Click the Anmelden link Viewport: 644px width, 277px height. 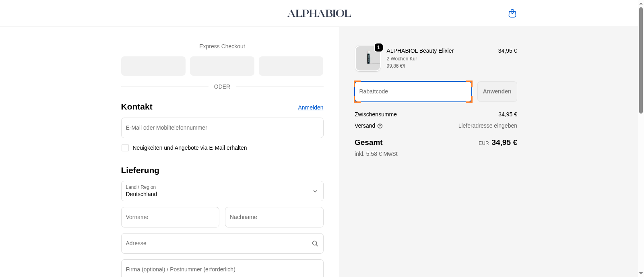[x=311, y=107]
